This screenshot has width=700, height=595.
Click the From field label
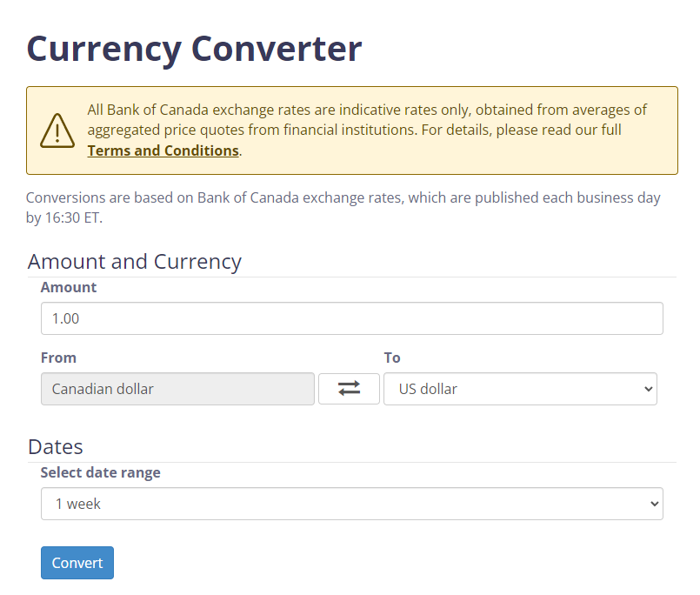[58, 358]
